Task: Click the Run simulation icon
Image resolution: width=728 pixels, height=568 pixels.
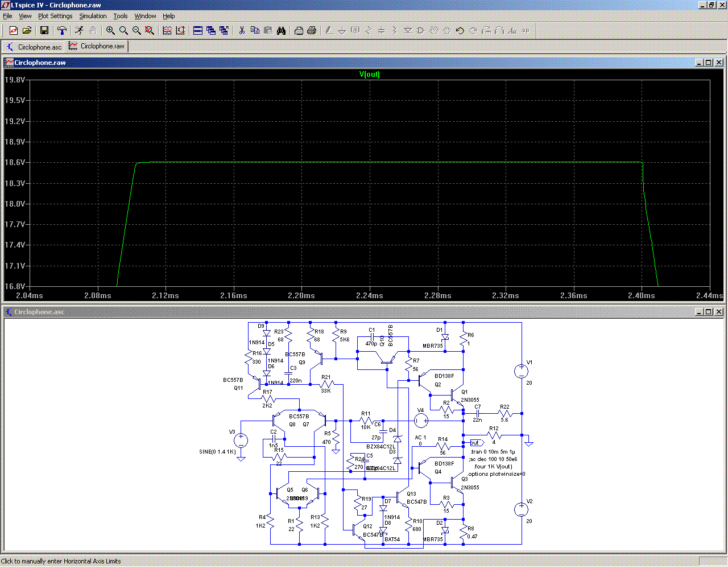Action: coord(79,31)
